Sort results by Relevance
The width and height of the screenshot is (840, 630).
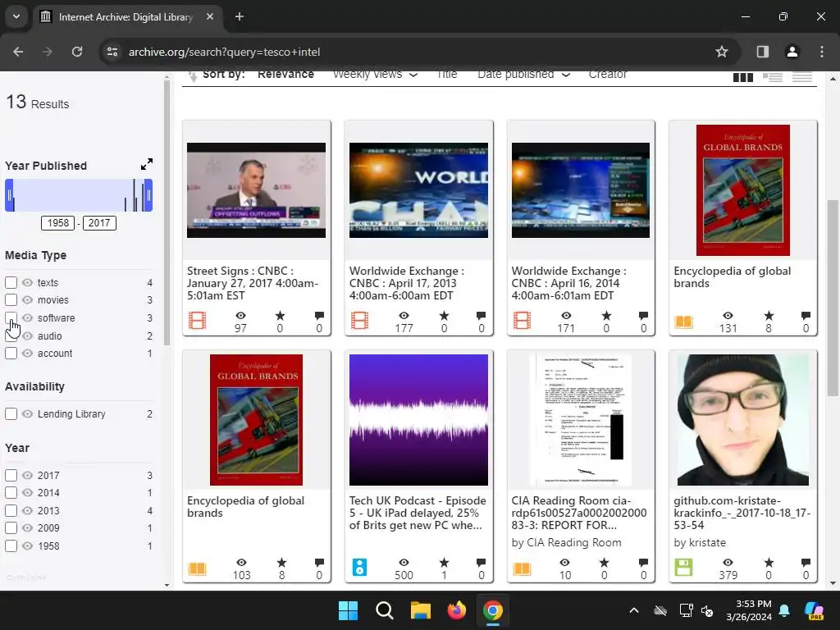coord(285,75)
